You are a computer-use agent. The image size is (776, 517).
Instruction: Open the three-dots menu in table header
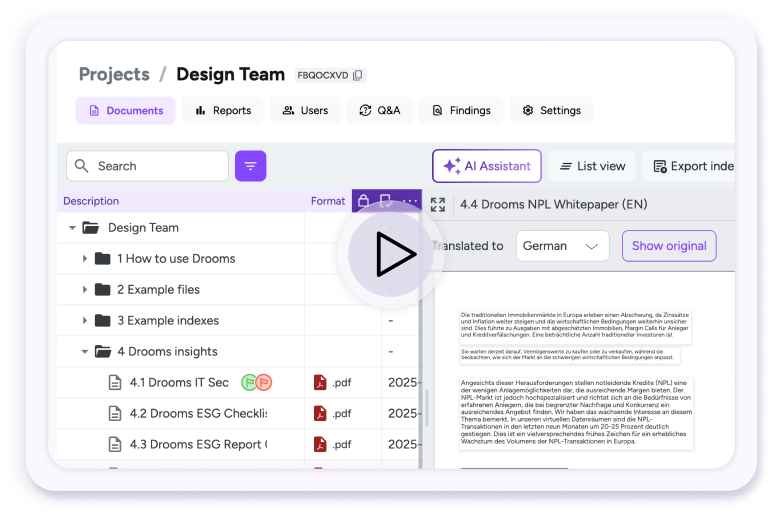(410, 201)
